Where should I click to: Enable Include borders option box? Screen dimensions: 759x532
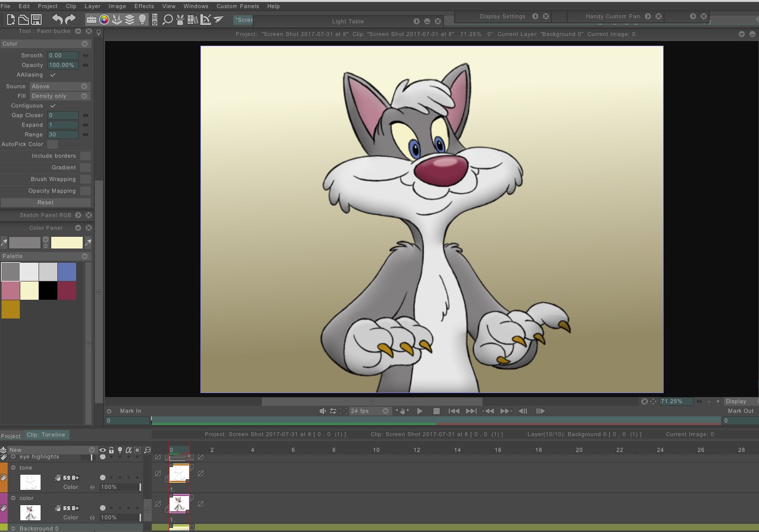pos(86,156)
